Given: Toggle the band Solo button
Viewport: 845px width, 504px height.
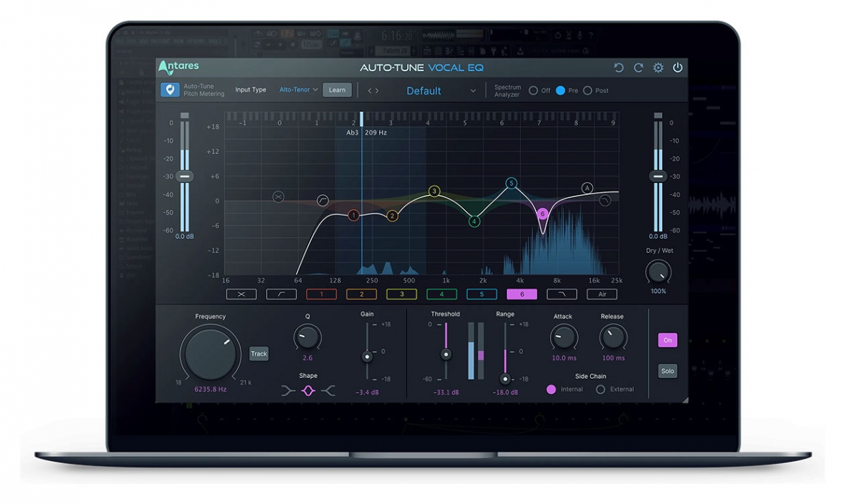Looking at the screenshot, I should (x=668, y=371).
